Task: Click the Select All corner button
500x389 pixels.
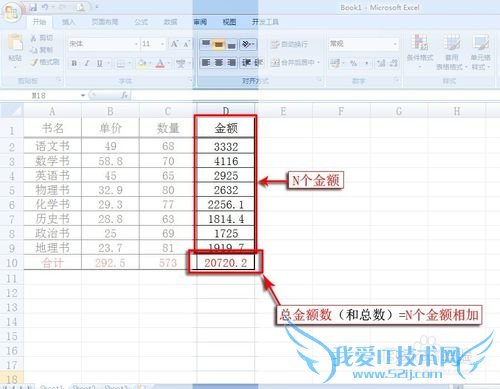Action: (x=12, y=111)
